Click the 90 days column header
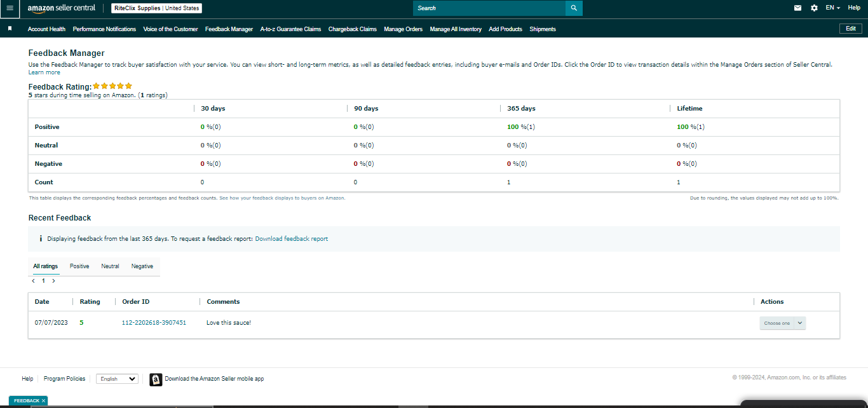Screen dimensions: 868x408 366,109
